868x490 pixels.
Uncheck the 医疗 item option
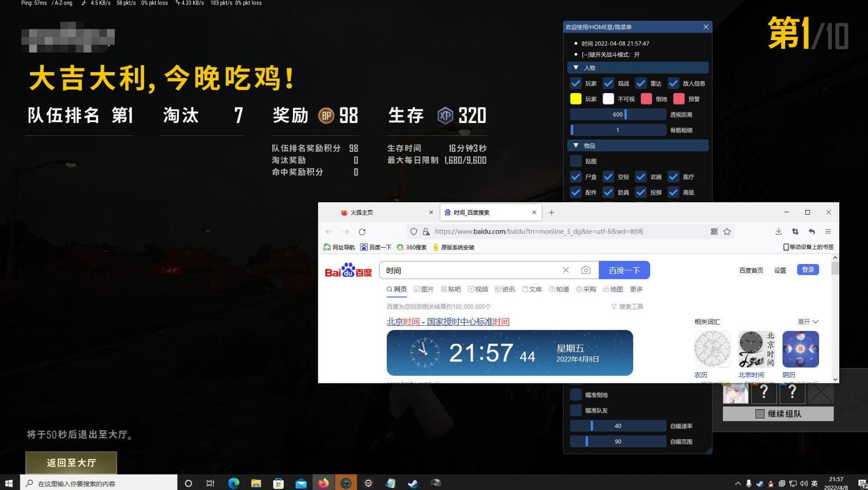[x=673, y=177]
